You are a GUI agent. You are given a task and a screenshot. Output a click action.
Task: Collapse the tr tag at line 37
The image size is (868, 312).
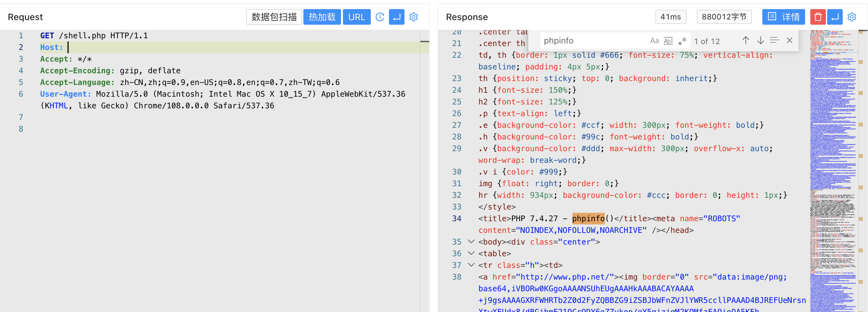[x=471, y=265]
